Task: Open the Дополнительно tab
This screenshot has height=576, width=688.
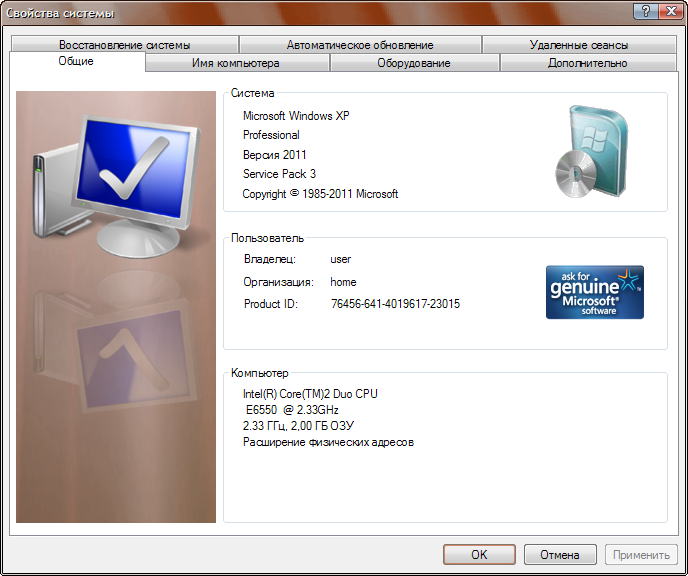Action: pyautogui.click(x=588, y=63)
